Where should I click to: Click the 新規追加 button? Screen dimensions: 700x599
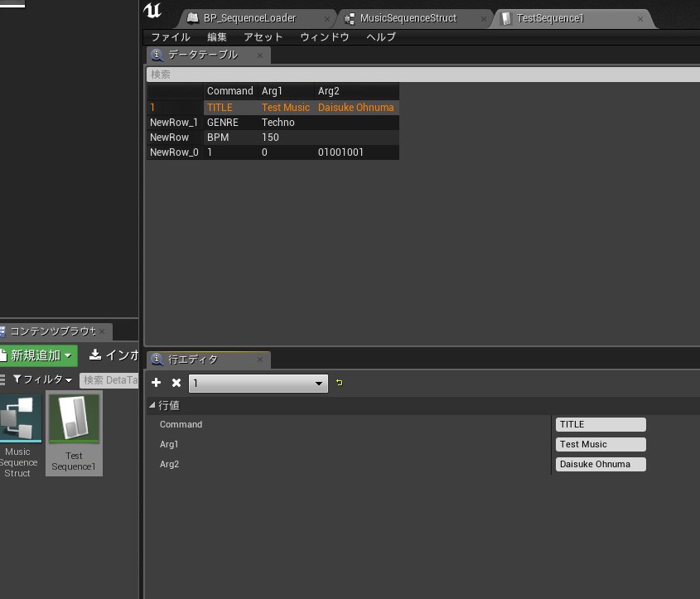coord(38,355)
